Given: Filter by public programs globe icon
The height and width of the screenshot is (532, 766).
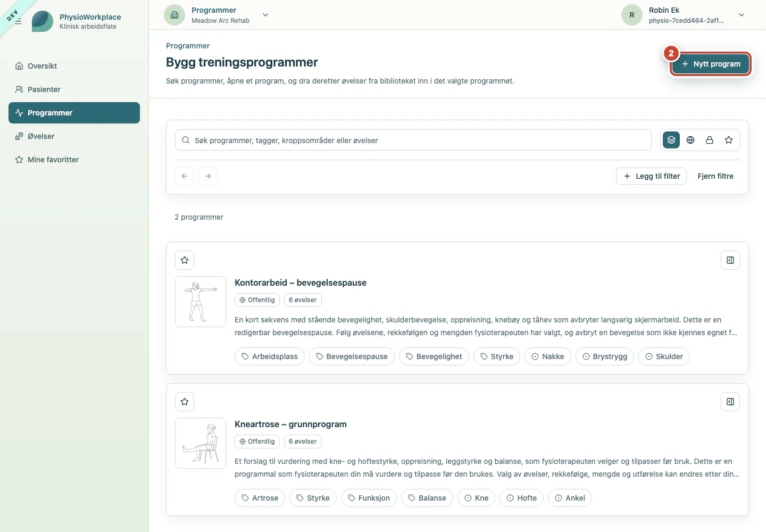Looking at the screenshot, I should [x=690, y=140].
